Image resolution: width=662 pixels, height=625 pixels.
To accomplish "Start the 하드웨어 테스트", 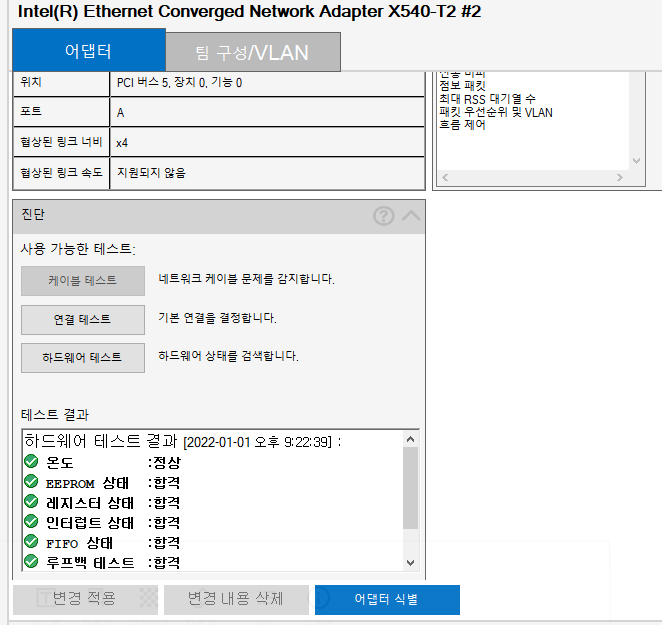I will point(83,358).
